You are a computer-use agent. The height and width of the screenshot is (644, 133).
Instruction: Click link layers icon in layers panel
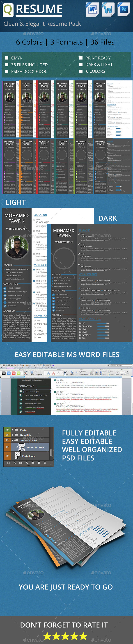pos(9,463)
